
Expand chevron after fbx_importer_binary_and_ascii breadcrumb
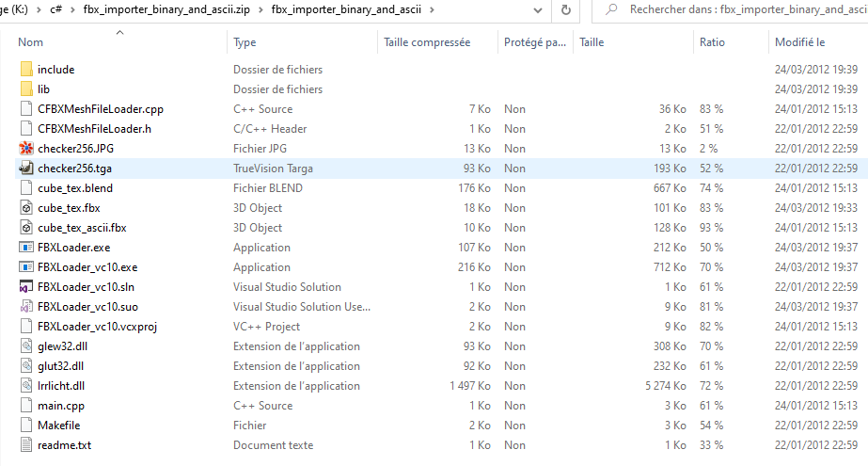click(x=432, y=10)
